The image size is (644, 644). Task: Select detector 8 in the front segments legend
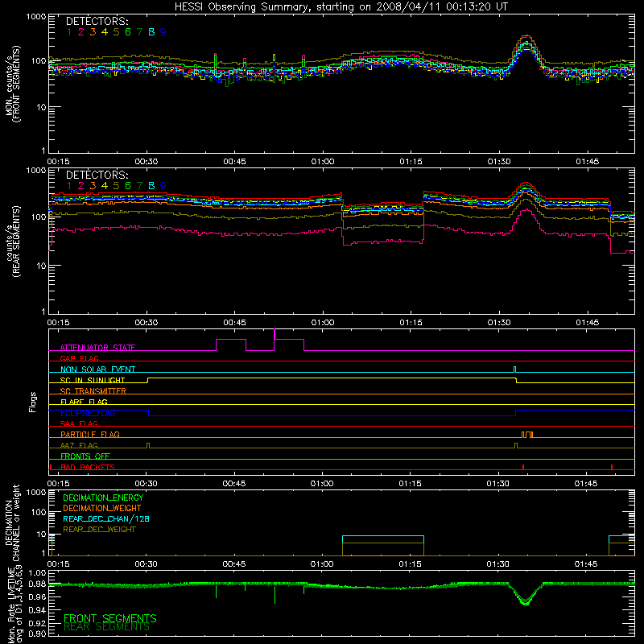click(151, 32)
